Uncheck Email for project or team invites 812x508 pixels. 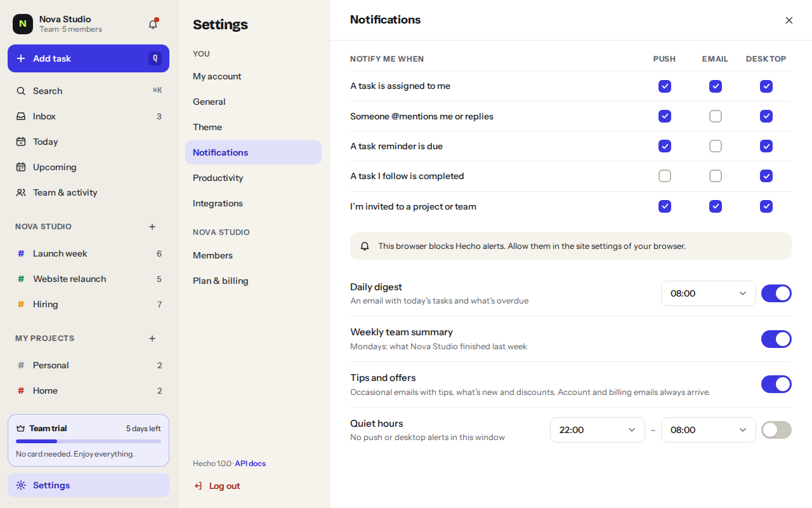[716, 206]
